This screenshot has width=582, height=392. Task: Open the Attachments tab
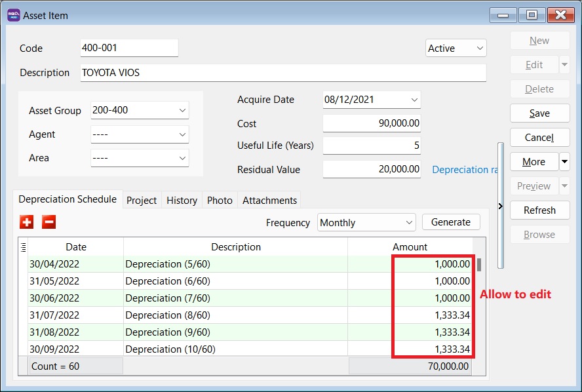tap(269, 201)
